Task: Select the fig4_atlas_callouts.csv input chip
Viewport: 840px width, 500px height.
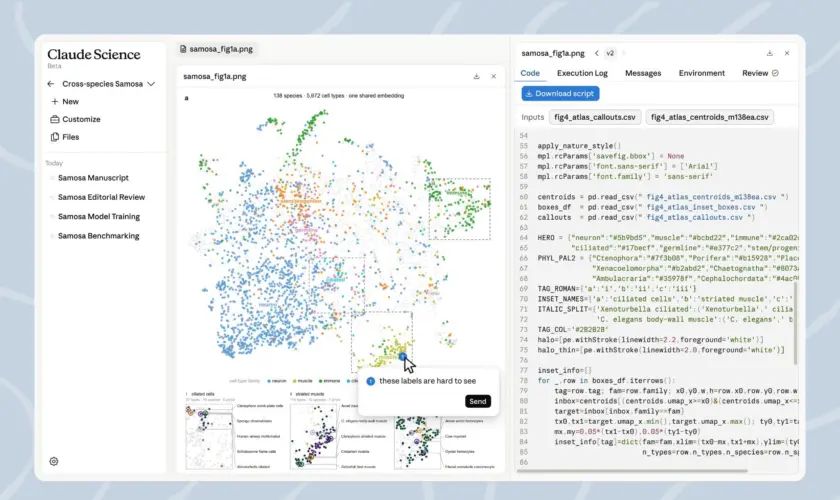Action: [595, 117]
